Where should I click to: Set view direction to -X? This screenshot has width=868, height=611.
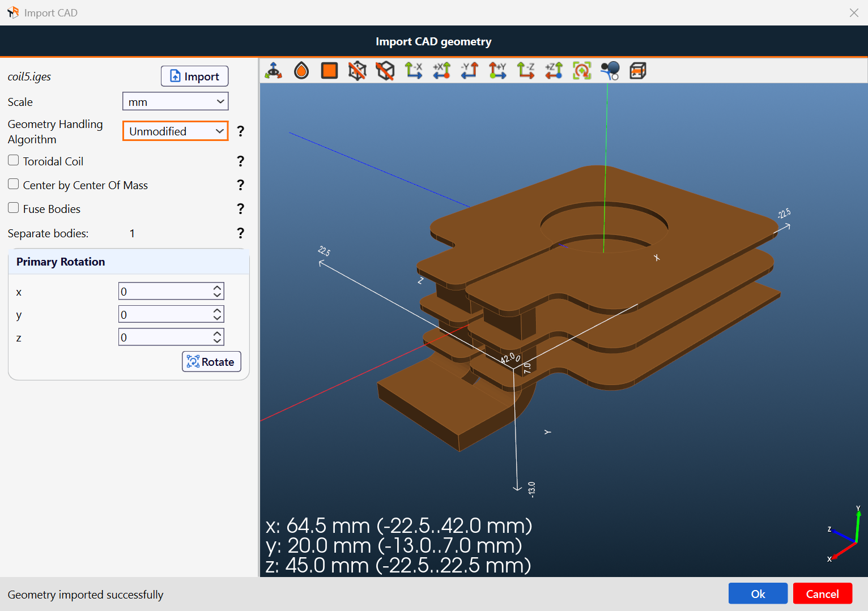point(414,71)
